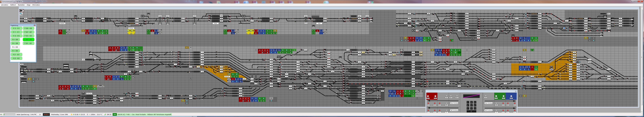This screenshot has width=644, height=117.
Task: Click the sun sunrise icon
Action: coord(71,115)
